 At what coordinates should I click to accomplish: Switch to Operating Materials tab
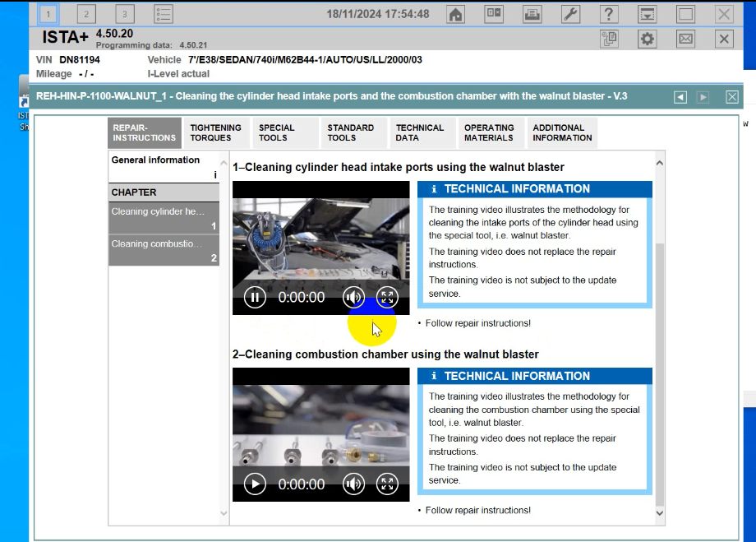(491, 132)
